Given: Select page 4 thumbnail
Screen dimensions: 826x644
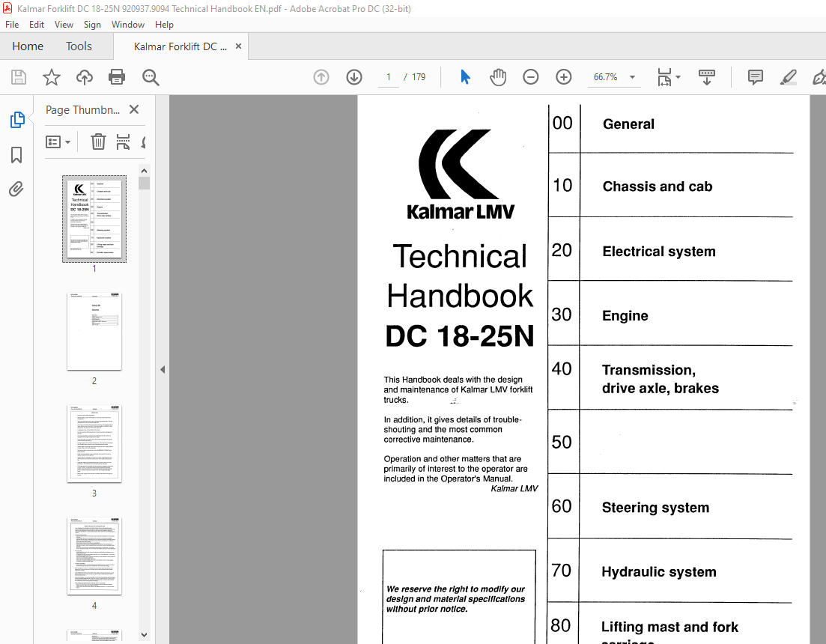Looking at the screenshot, I should point(94,556).
